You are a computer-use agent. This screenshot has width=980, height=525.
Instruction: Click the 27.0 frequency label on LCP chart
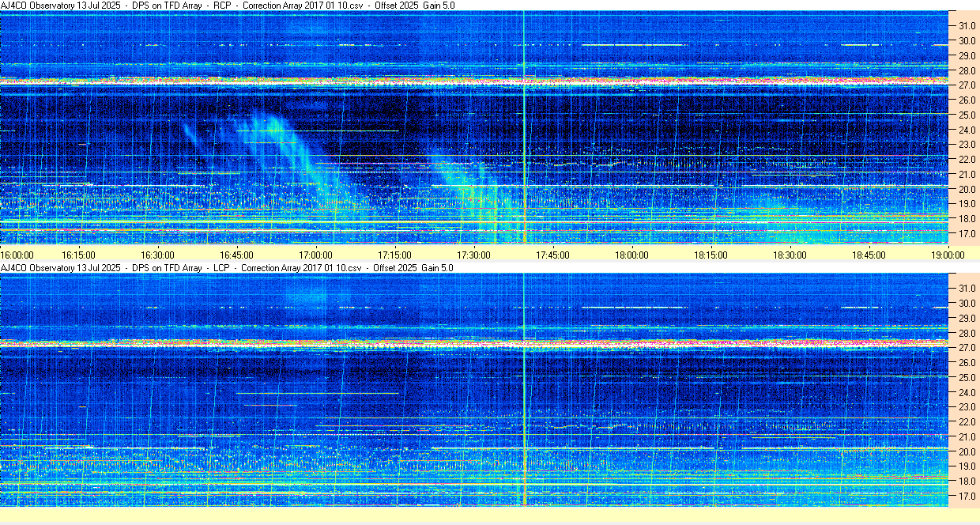coord(967,347)
